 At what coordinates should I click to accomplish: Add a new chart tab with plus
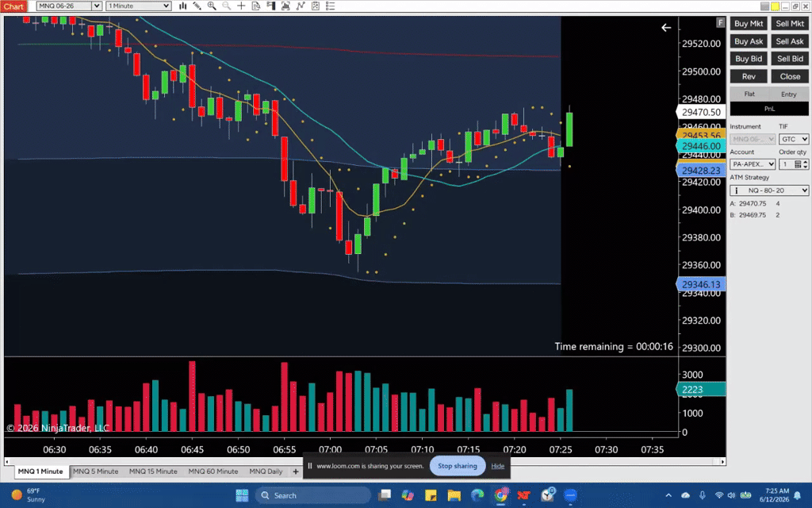coord(296,471)
